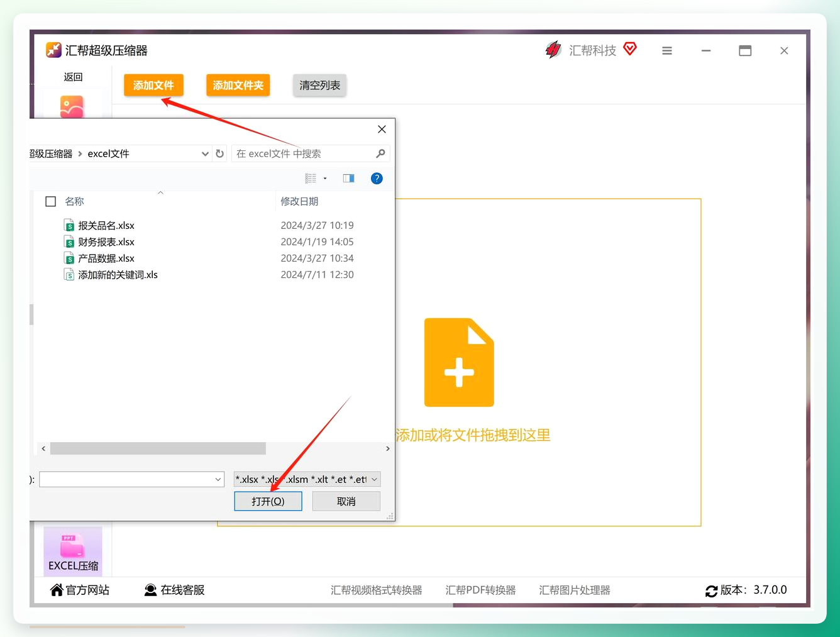Click the 添加或将文件拖拽到这里 text
840x637 pixels.
(473, 435)
